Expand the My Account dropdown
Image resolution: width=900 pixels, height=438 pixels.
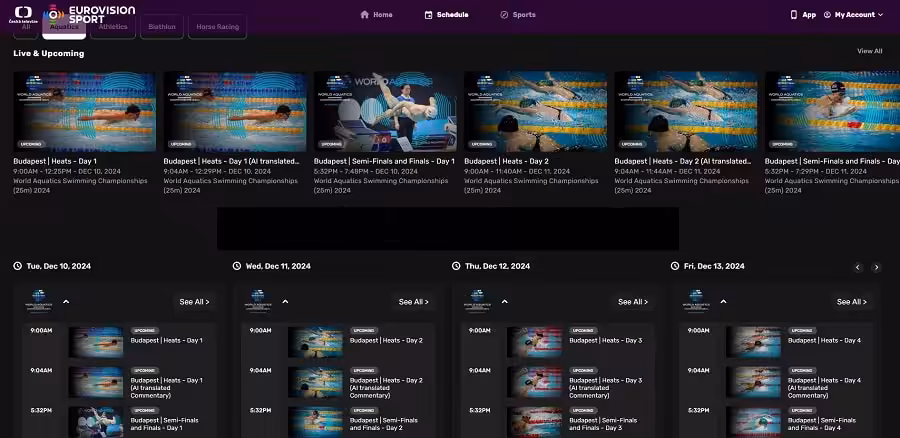coord(853,15)
